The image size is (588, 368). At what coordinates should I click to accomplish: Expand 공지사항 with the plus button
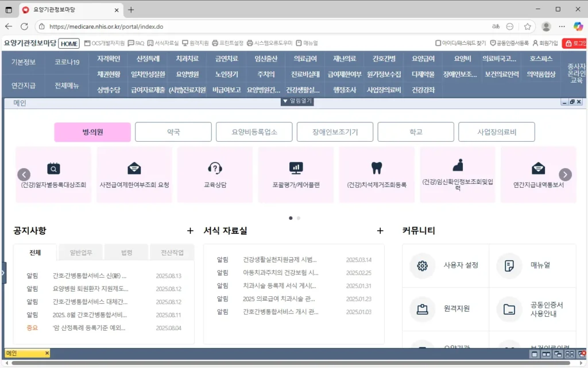tap(190, 231)
